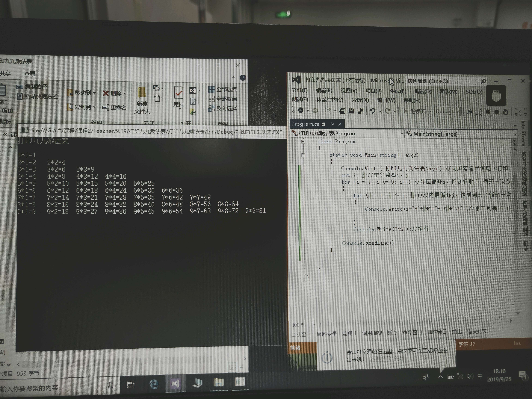Switch to the Call Stack (调用堆栈) tab
Image resolution: width=532 pixels, height=399 pixels.
point(372,333)
